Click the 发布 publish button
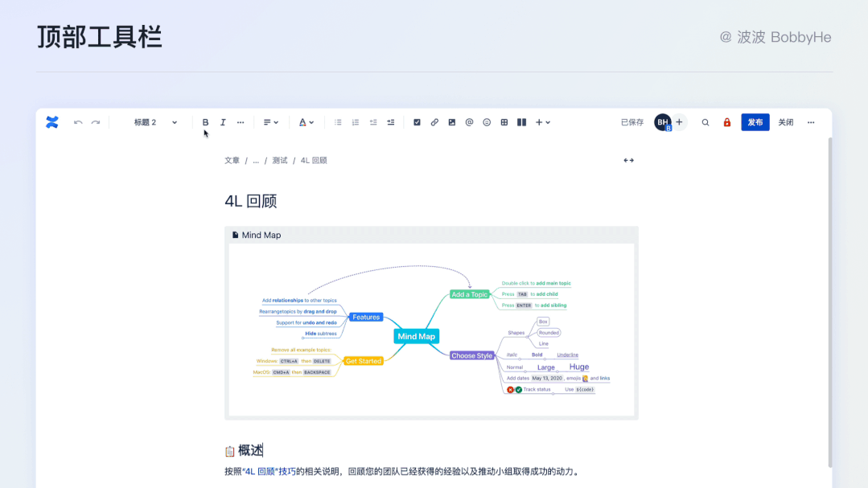868x488 pixels. tap(755, 122)
